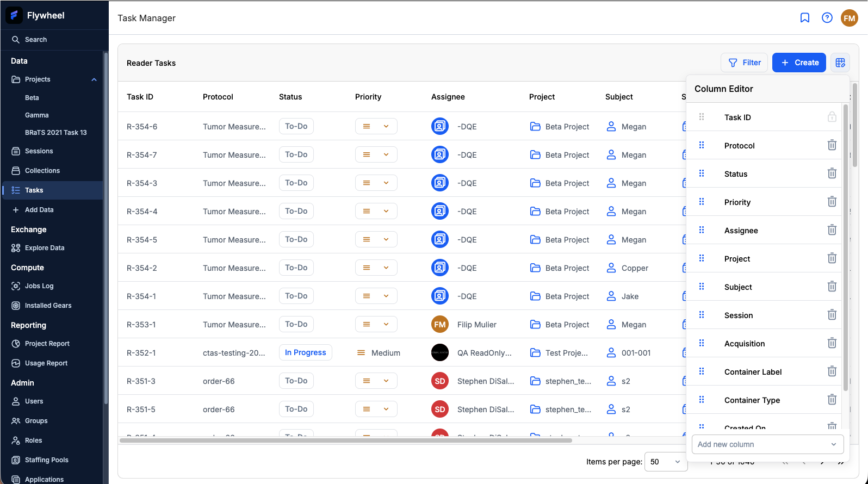Click the bookmark icon in header

805,18
